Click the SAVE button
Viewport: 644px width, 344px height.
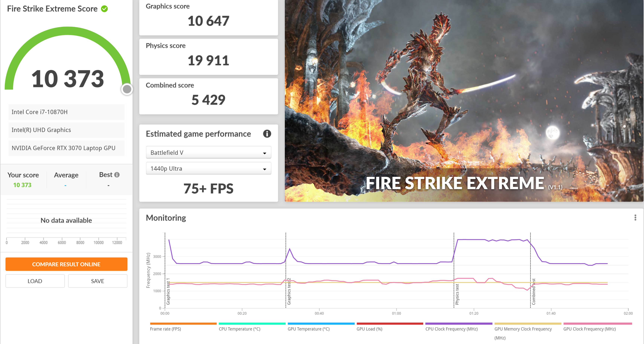[97, 281]
